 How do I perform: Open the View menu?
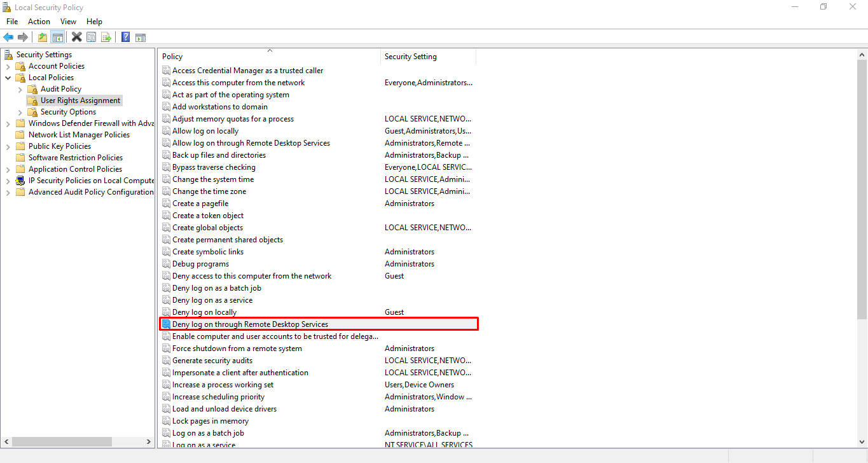[x=68, y=21]
